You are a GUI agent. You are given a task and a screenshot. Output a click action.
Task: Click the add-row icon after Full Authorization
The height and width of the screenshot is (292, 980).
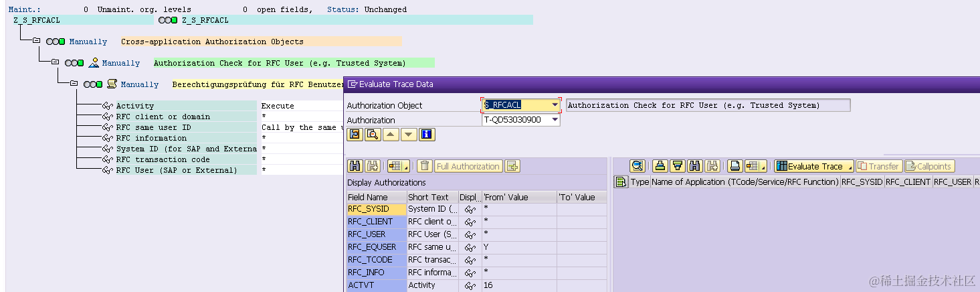(x=512, y=166)
